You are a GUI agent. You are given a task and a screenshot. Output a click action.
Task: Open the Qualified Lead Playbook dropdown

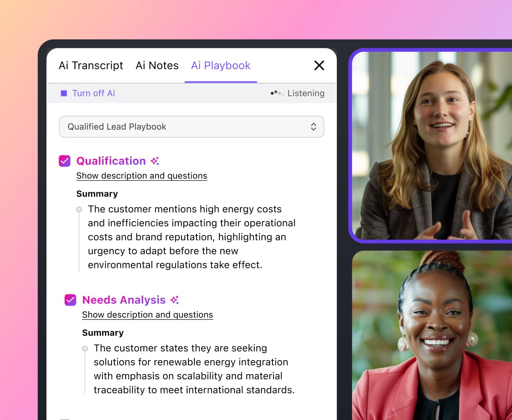coord(191,127)
